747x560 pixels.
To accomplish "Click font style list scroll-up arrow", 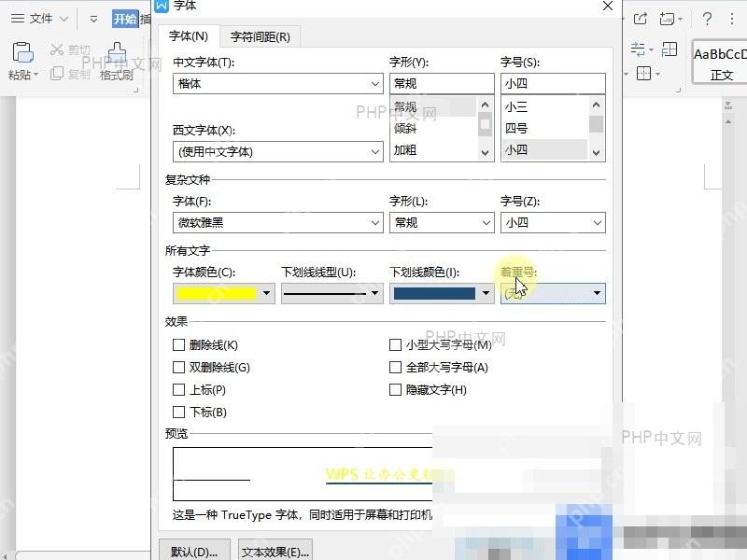I will (x=485, y=105).
